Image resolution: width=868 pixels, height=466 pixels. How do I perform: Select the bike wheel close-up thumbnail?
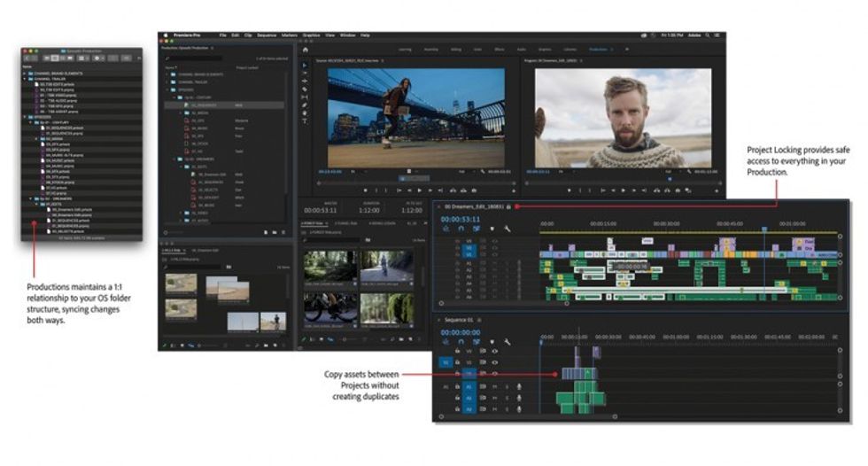(x=329, y=307)
